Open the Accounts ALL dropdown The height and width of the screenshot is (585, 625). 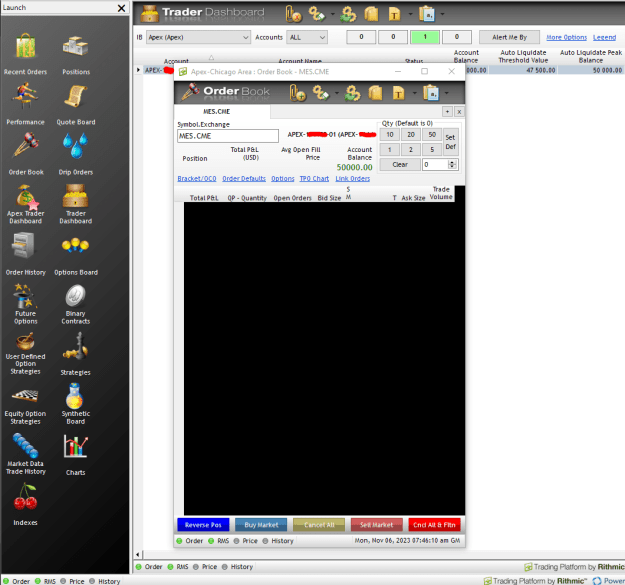point(307,37)
